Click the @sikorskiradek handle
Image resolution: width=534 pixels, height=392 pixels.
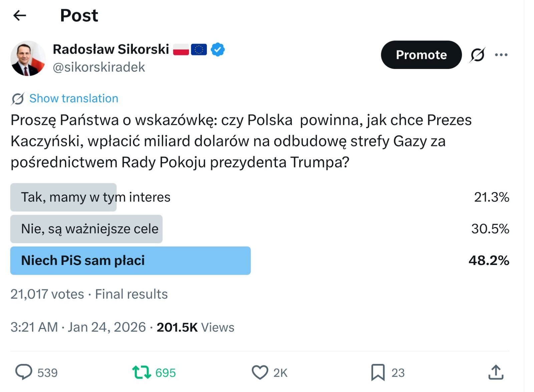(x=99, y=67)
